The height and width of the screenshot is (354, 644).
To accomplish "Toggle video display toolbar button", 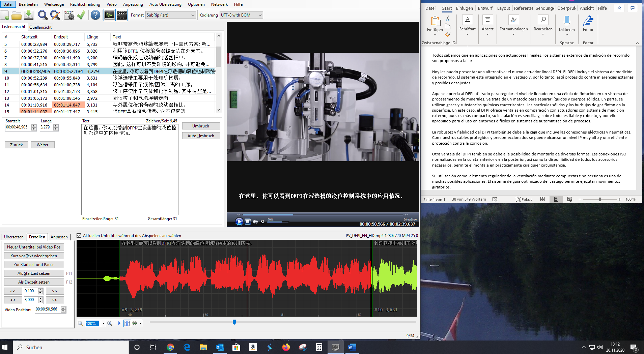I will click(122, 15).
